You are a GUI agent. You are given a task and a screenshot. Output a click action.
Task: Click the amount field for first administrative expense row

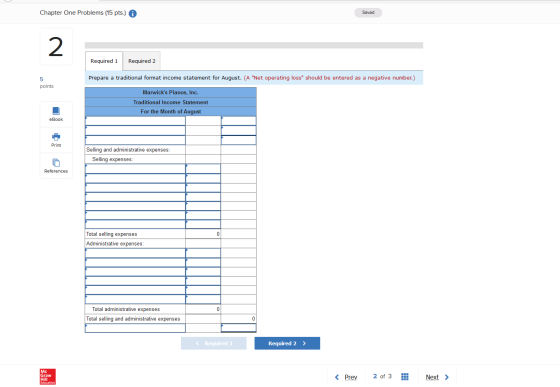203,253
